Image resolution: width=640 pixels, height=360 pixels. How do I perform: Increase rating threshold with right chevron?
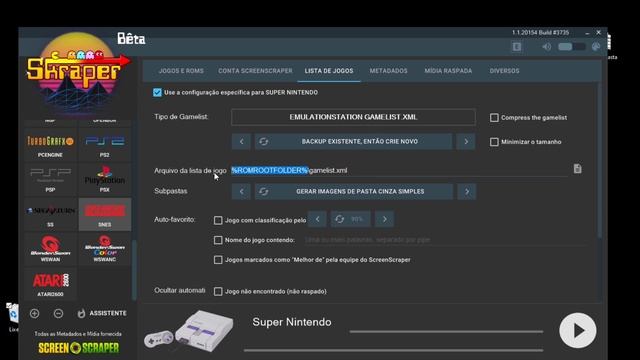[384, 219]
